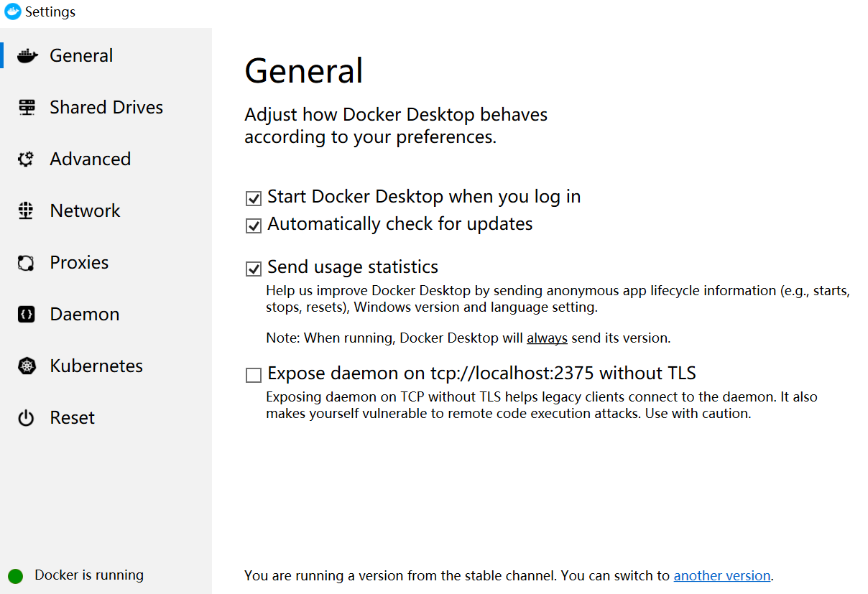Screen dimensions: 868x594
Task: Switch to the Daemon settings page
Action: point(84,313)
